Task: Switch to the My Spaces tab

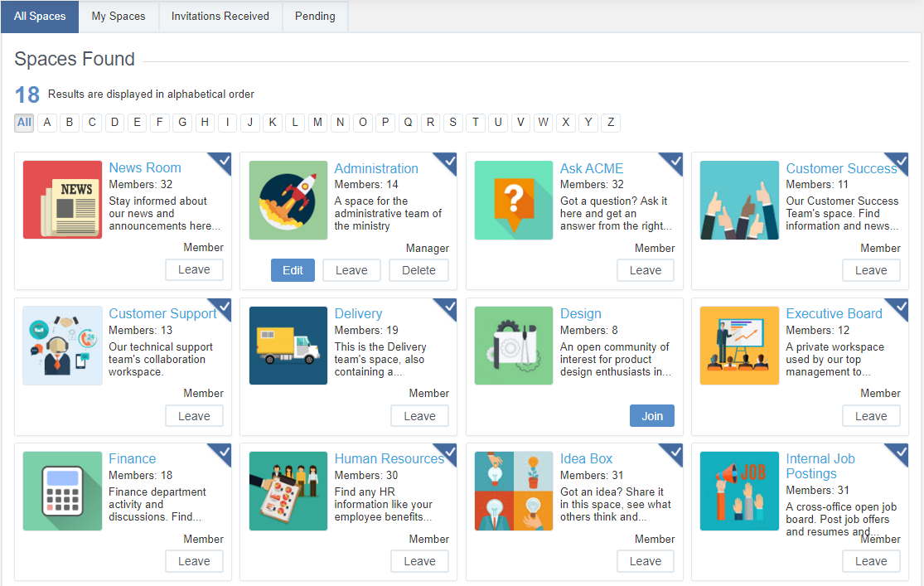Action: (x=118, y=16)
